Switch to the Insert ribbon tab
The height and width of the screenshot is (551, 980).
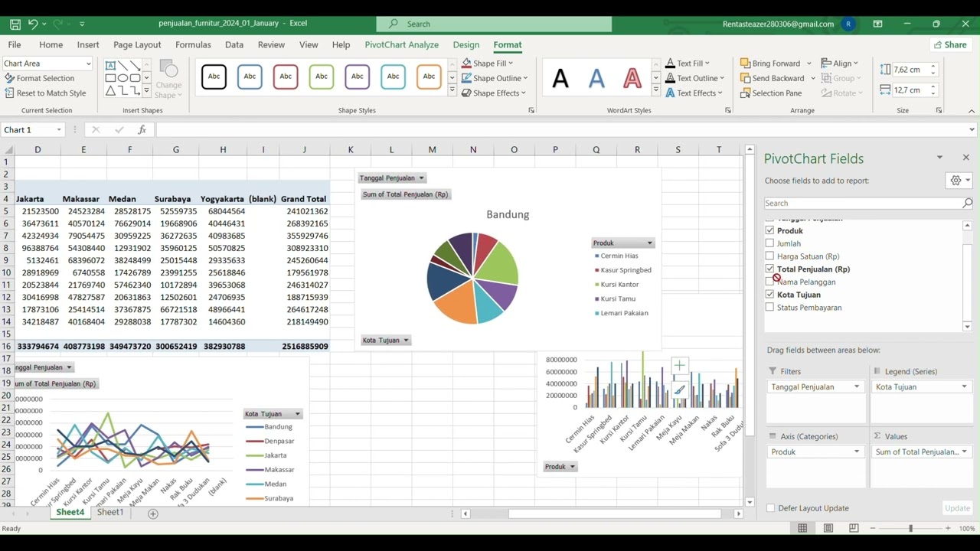[88, 45]
